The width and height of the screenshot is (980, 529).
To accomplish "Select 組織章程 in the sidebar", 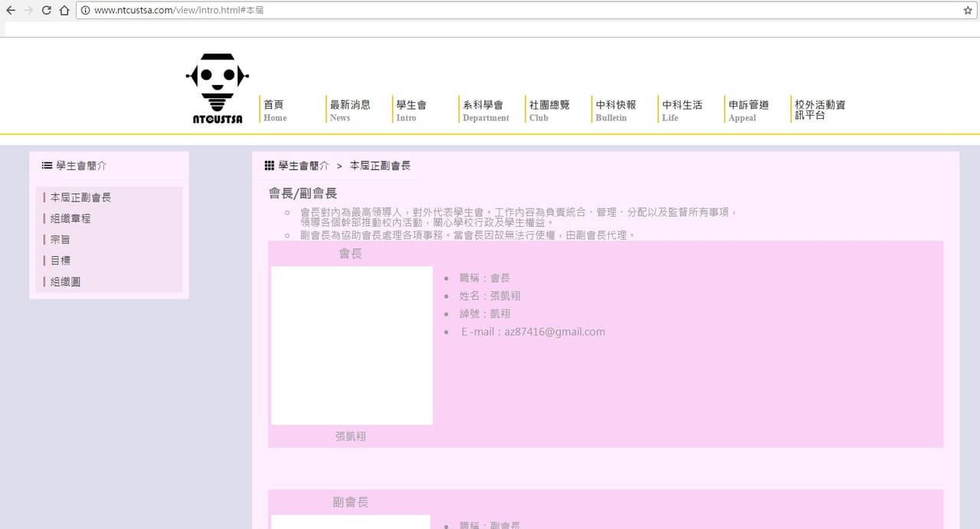I will pyautogui.click(x=70, y=219).
